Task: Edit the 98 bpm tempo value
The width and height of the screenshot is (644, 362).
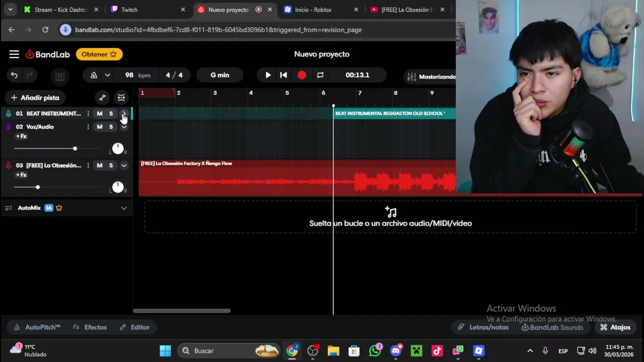Action: coord(137,75)
